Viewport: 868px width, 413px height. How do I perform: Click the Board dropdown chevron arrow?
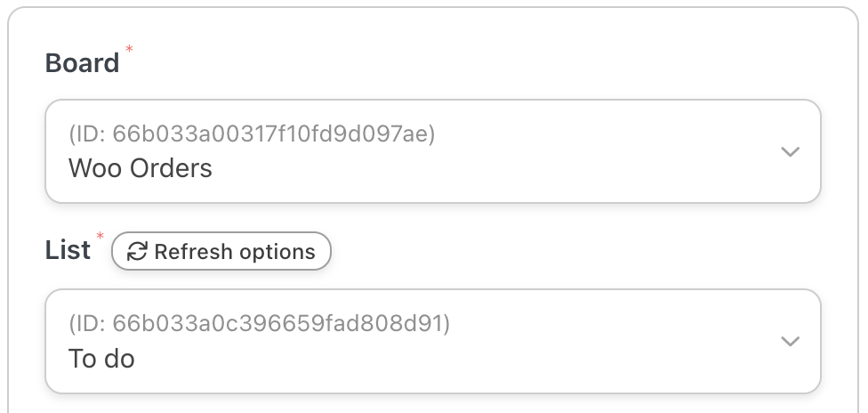(790, 151)
